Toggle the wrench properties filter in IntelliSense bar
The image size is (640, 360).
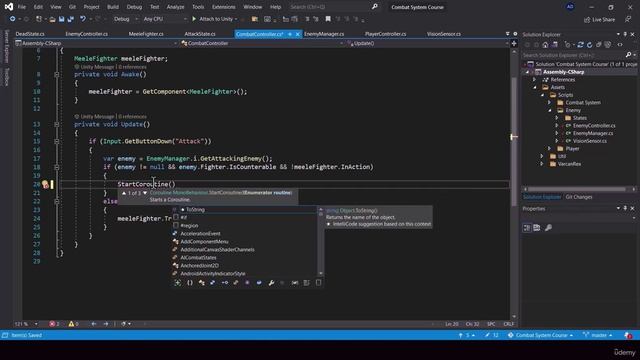click(x=271, y=282)
